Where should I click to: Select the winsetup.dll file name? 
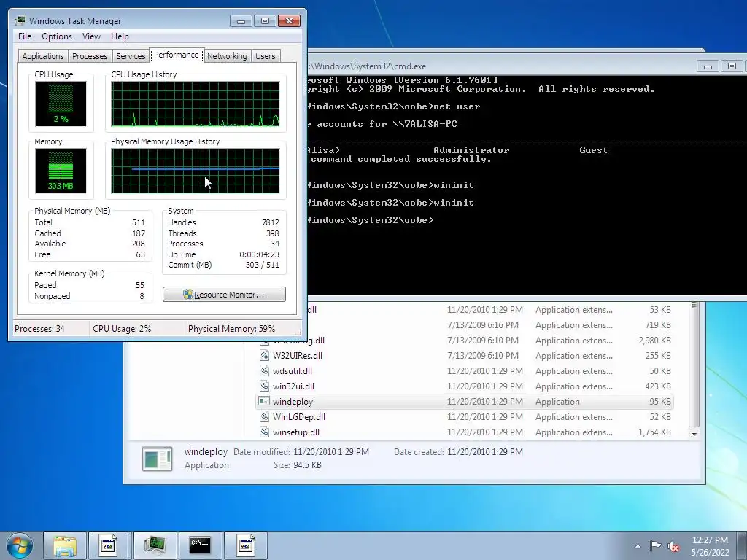(296, 432)
